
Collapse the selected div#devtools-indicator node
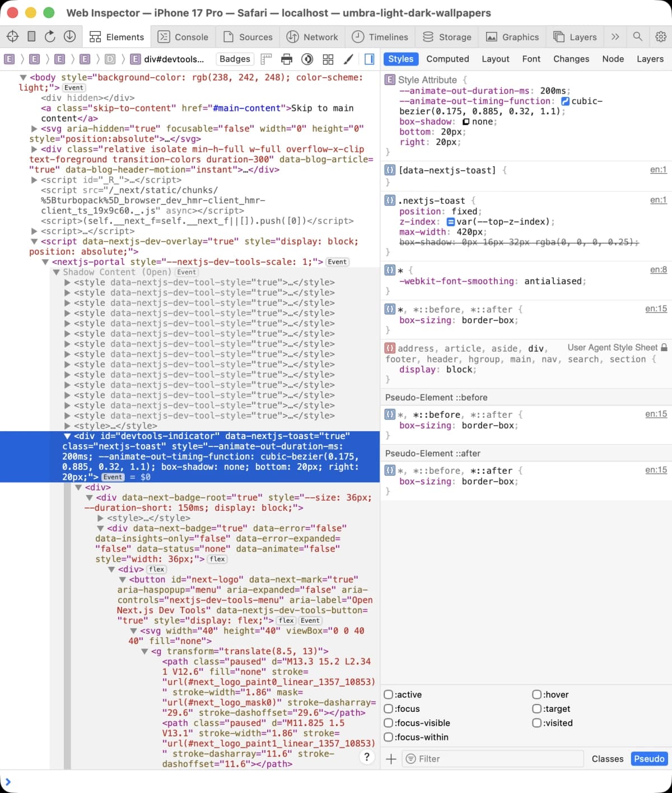click(x=67, y=436)
